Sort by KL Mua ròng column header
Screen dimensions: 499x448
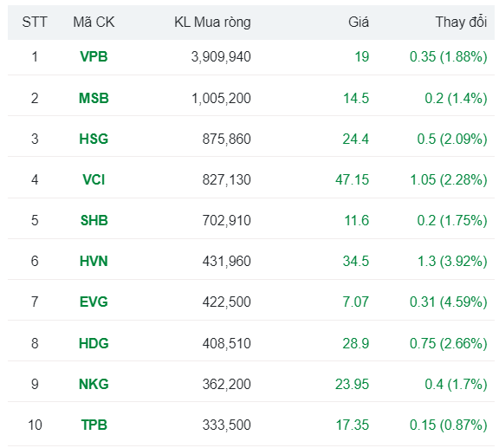pos(212,23)
